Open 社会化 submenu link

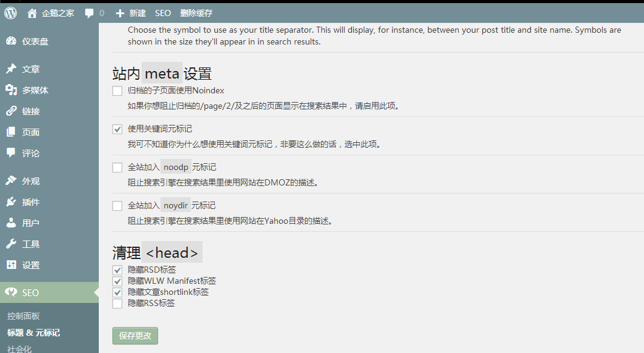coord(19,349)
